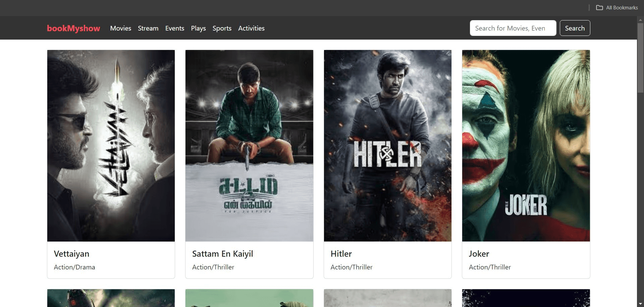Focus the Search for Movies input field

pyautogui.click(x=513, y=28)
